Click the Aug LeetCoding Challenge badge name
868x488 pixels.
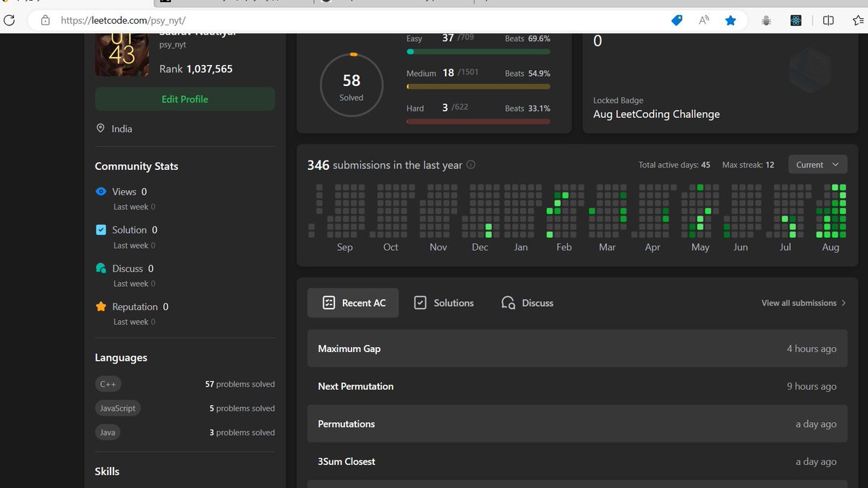tap(656, 114)
